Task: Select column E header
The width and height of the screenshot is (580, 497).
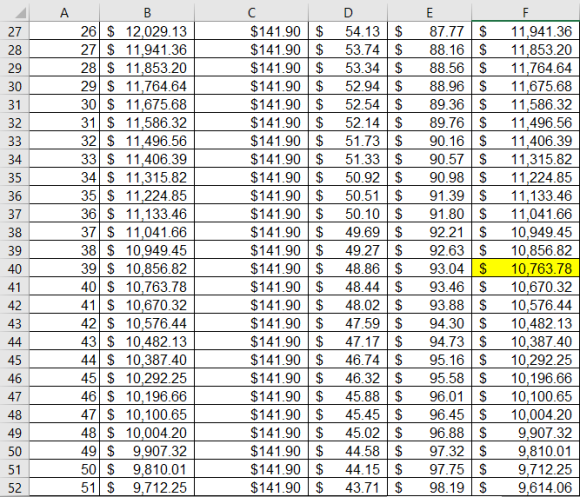Action: (x=429, y=13)
